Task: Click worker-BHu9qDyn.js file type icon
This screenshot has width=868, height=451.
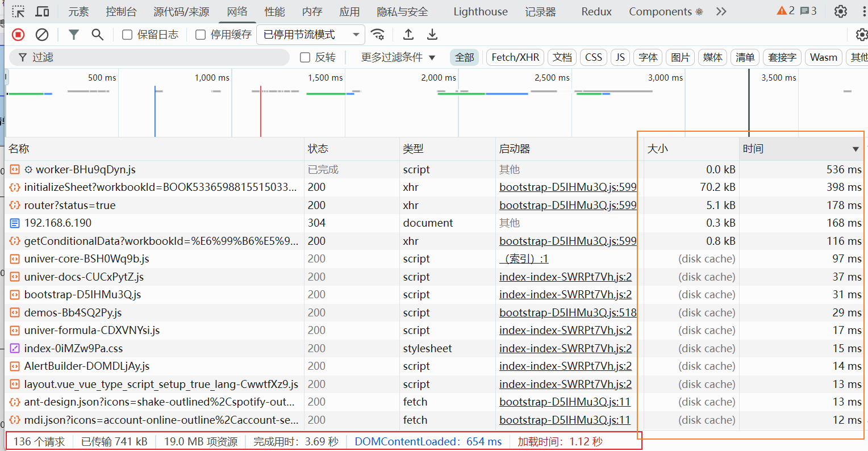Action: coord(15,169)
